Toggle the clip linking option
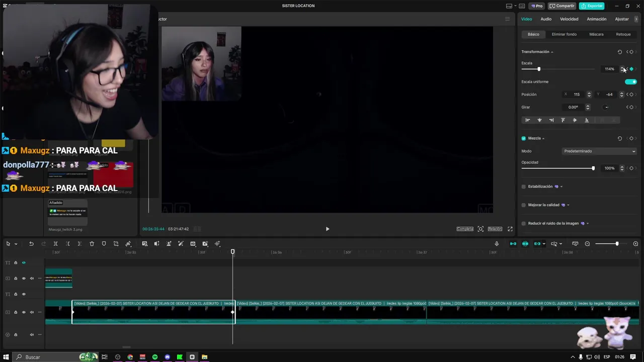This screenshot has height=362, width=644. [x=537, y=244]
